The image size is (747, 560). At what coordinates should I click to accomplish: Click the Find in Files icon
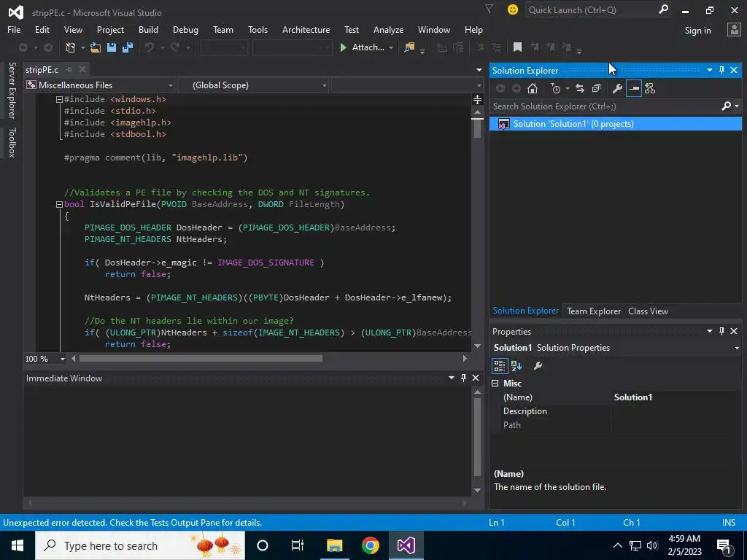409,47
